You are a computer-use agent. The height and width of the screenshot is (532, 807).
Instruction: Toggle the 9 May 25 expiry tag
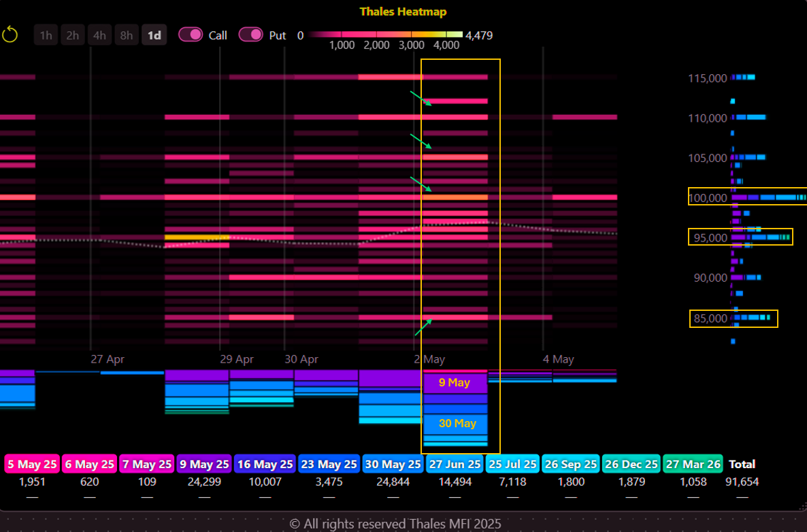204,464
